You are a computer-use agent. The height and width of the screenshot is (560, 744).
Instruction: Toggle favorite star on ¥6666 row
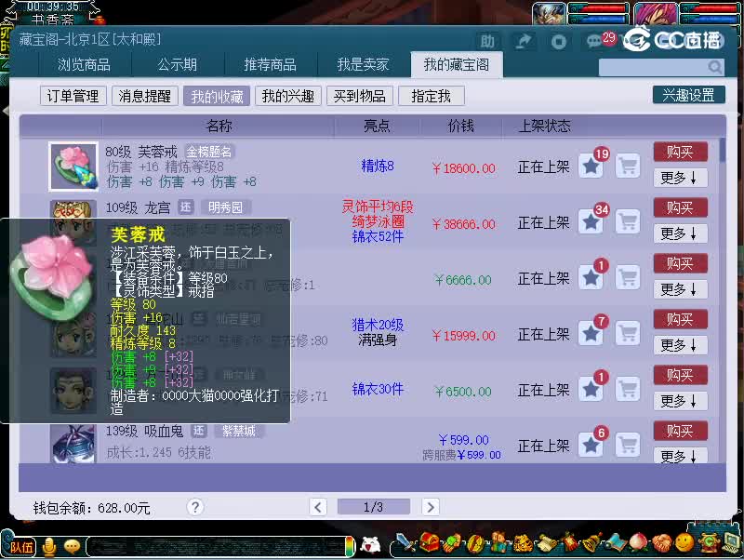591,277
